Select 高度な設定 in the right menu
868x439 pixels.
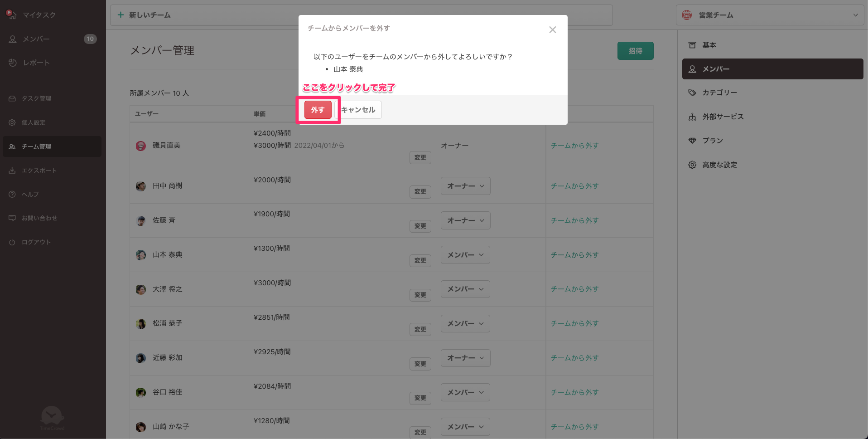tap(719, 165)
